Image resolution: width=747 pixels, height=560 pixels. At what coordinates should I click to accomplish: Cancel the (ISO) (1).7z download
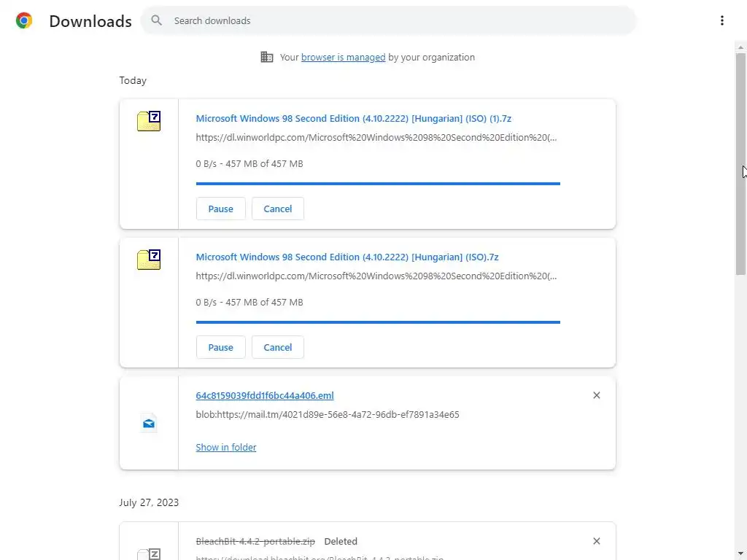tap(277, 209)
